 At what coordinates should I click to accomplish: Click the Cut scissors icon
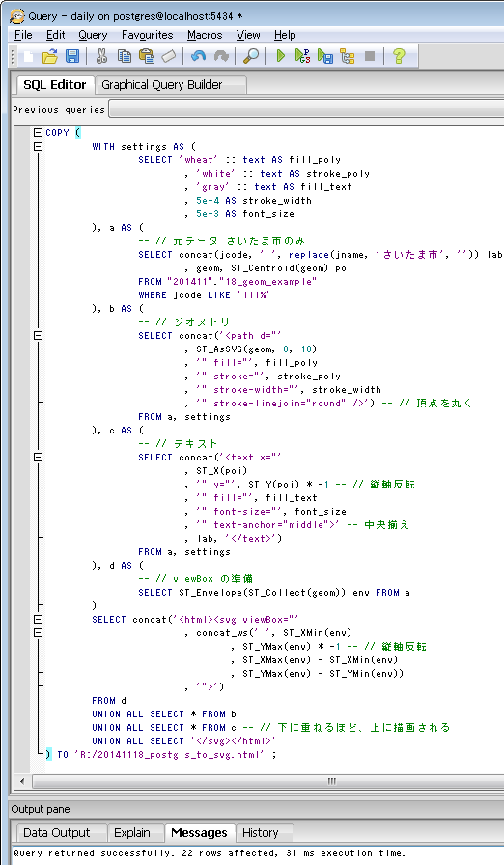coord(101,56)
